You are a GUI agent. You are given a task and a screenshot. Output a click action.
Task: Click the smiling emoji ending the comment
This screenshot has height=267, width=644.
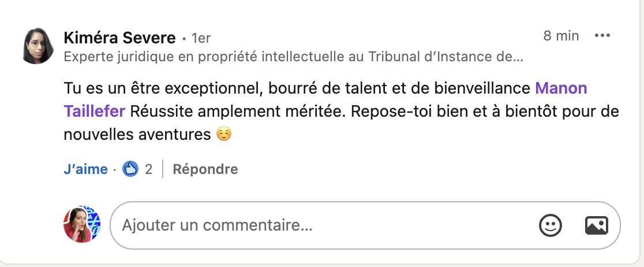(224, 133)
